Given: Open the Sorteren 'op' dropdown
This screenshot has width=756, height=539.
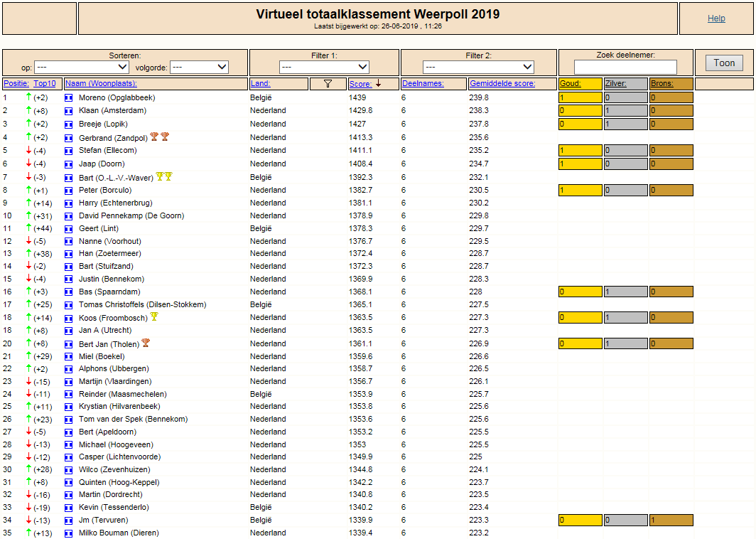Looking at the screenshot, I should coord(82,67).
